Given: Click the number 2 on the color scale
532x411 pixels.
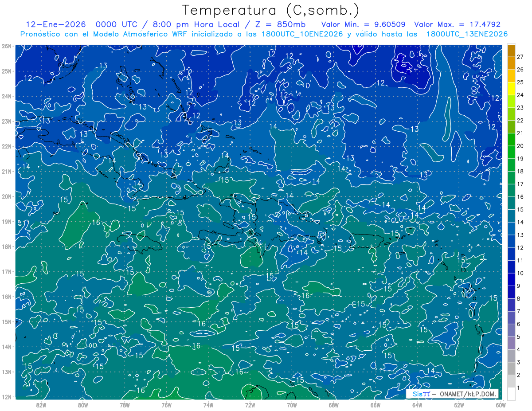Looking at the screenshot, I should tap(519, 375).
